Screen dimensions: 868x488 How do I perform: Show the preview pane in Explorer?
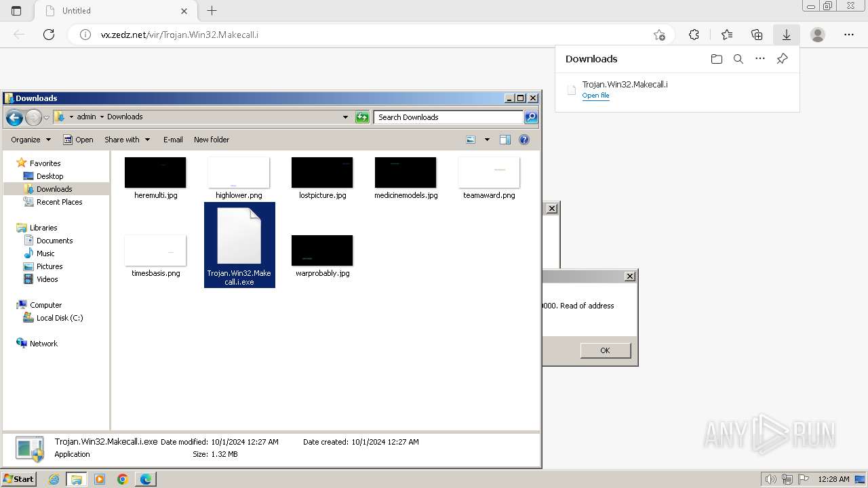pyautogui.click(x=505, y=140)
